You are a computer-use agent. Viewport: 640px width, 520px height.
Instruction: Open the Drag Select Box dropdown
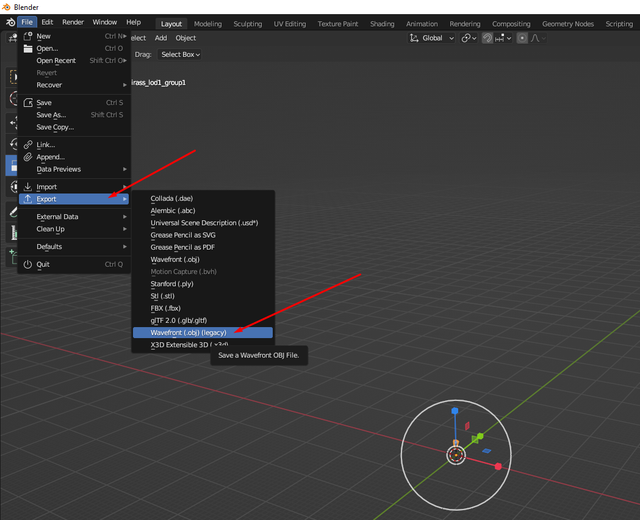coord(180,54)
